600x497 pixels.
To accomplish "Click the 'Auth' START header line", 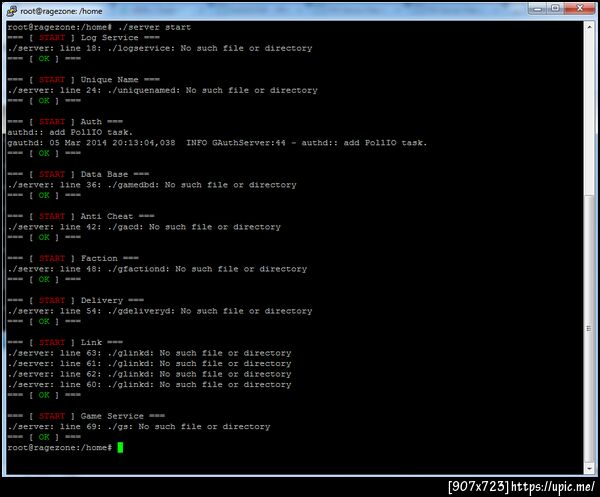I will (x=65, y=122).
